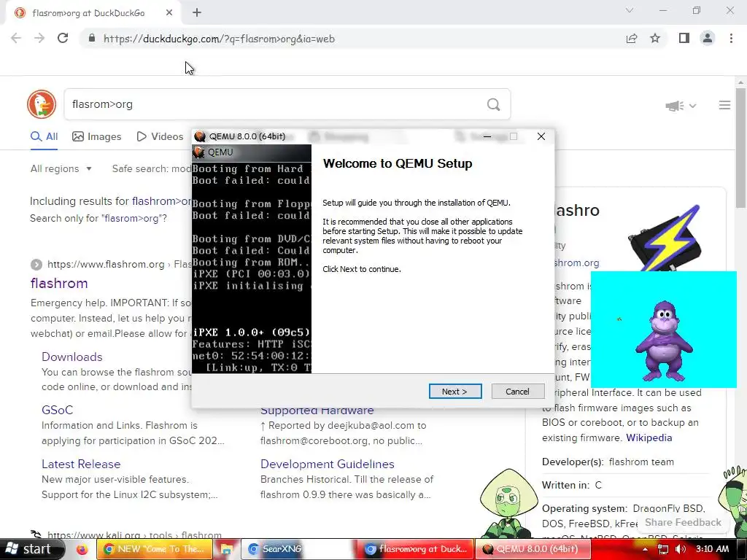Open the Windows start button
This screenshot has height=560, width=747.
coord(31,549)
